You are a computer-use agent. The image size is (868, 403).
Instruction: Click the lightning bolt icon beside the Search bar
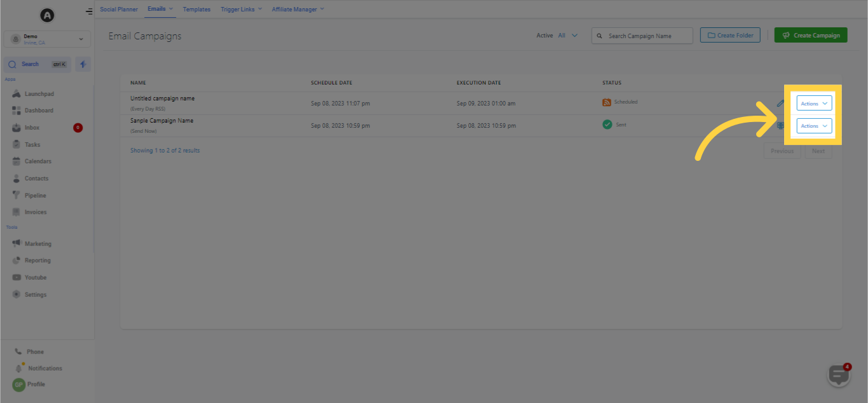pyautogui.click(x=83, y=64)
